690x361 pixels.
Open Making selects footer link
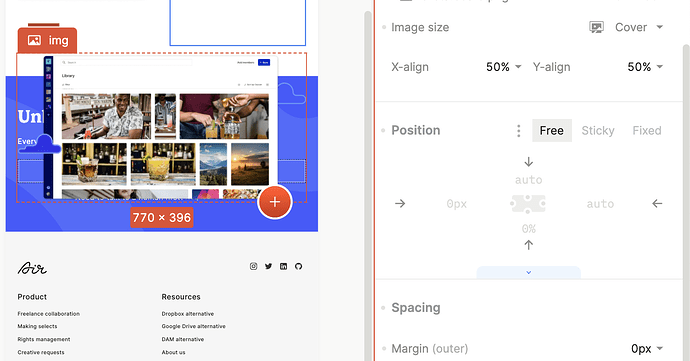(37, 326)
